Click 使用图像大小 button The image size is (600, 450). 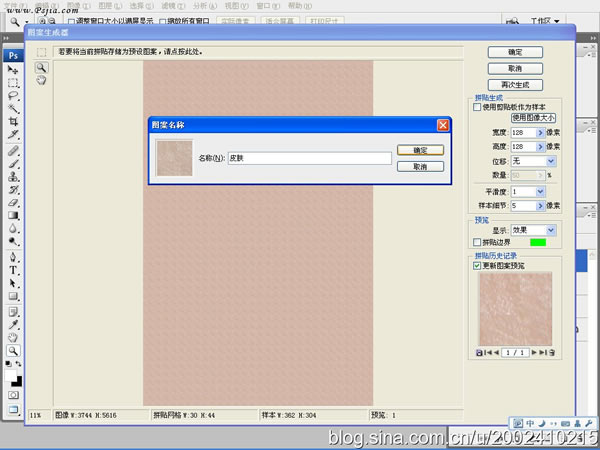point(533,118)
